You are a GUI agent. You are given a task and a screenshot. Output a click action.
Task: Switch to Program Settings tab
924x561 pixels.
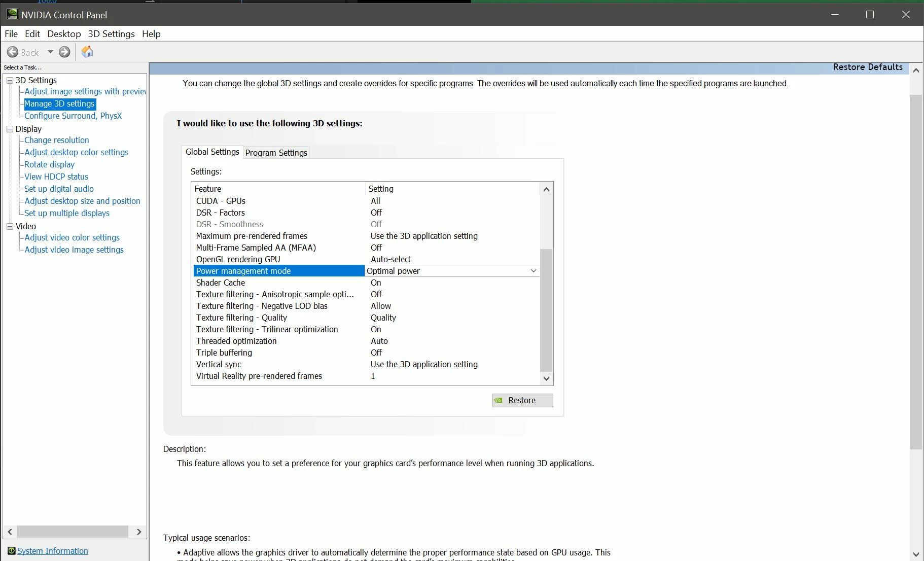tap(276, 153)
